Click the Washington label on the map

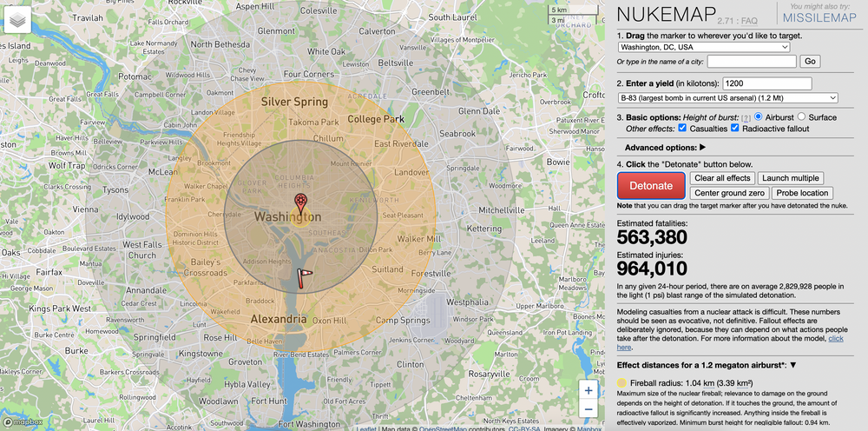(x=288, y=216)
